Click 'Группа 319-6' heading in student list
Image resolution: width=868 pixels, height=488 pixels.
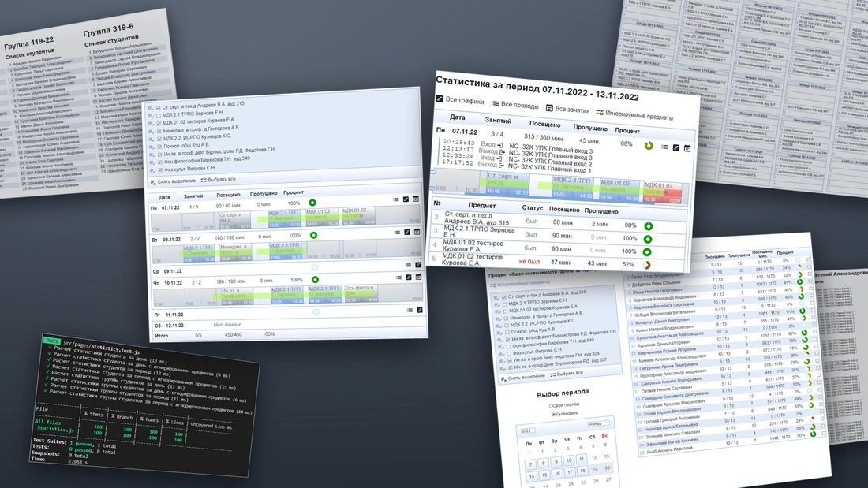coord(109,29)
